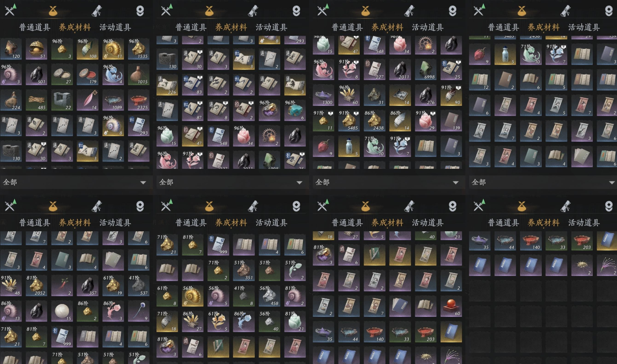The image size is (617, 364).
Task: Expand 全部 filter under the 1300 purple dish panel
Action: click(x=388, y=182)
